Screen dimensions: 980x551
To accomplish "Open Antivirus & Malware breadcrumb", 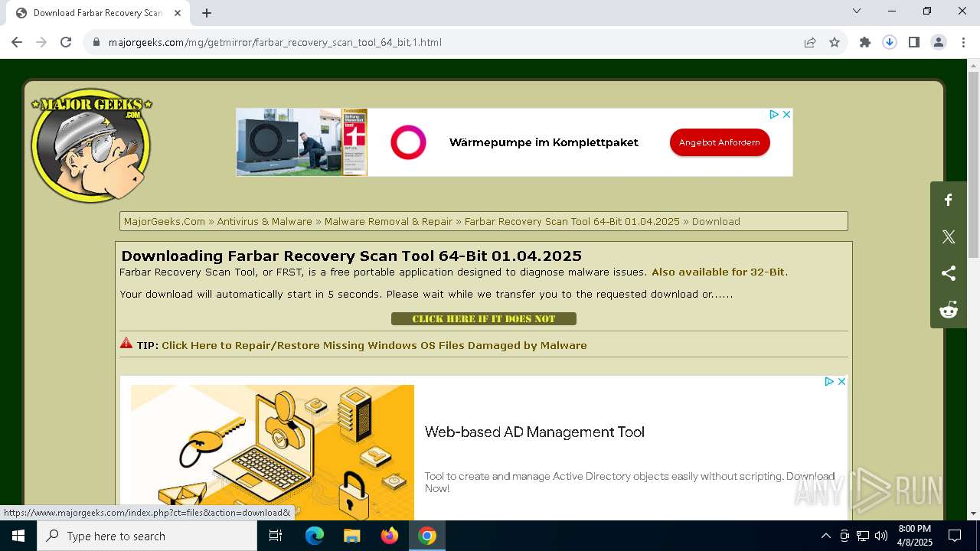I will pyautogui.click(x=264, y=221).
